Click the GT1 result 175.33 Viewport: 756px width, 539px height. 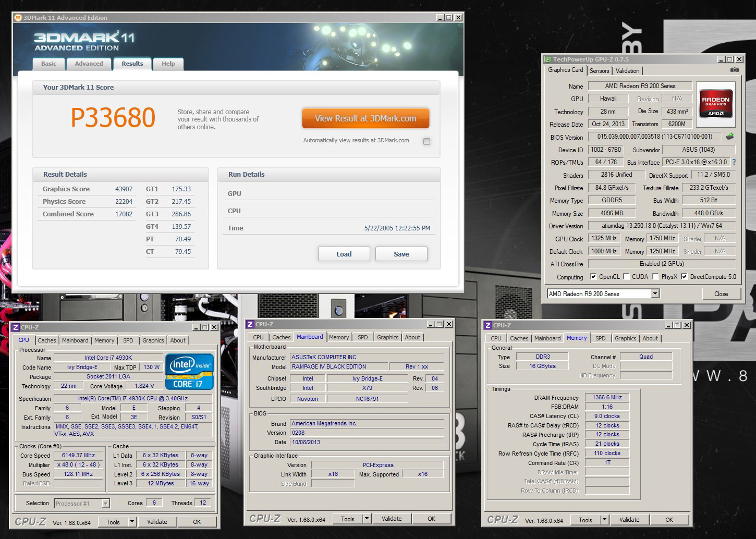[x=181, y=189]
